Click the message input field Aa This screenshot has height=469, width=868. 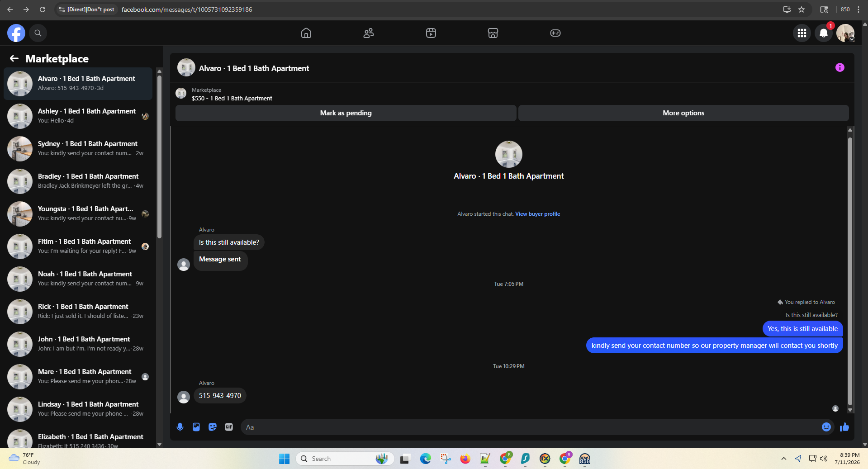click(531, 427)
